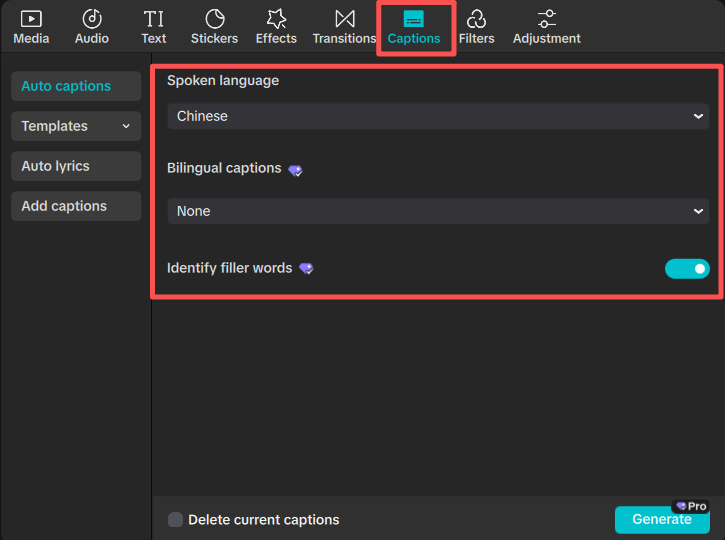This screenshot has height=540, width=725.
Task: Open the Media panel icon
Action: [31, 19]
